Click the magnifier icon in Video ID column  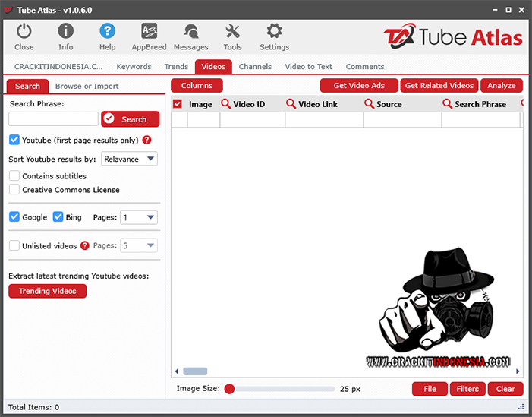pyautogui.click(x=226, y=104)
